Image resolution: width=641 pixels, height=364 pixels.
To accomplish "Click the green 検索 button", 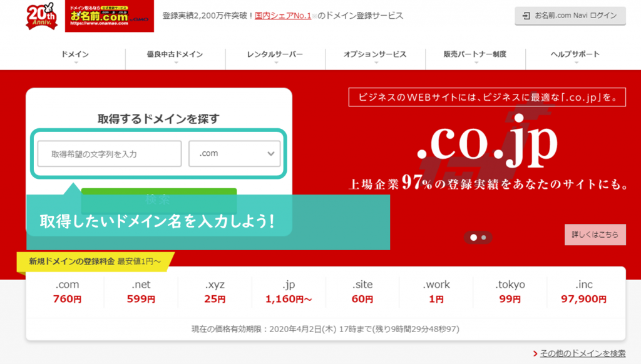I will 159,200.
